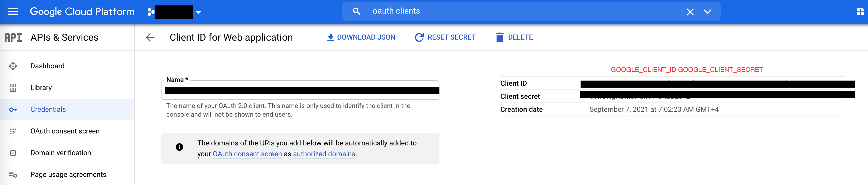Click the project hexagon icon
The height and width of the screenshot is (185, 868).
(x=151, y=12)
